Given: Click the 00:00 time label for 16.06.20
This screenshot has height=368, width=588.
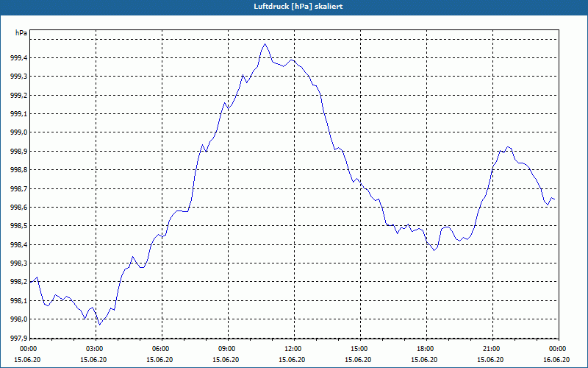Looking at the screenshot, I should pyautogui.click(x=557, y=349).
